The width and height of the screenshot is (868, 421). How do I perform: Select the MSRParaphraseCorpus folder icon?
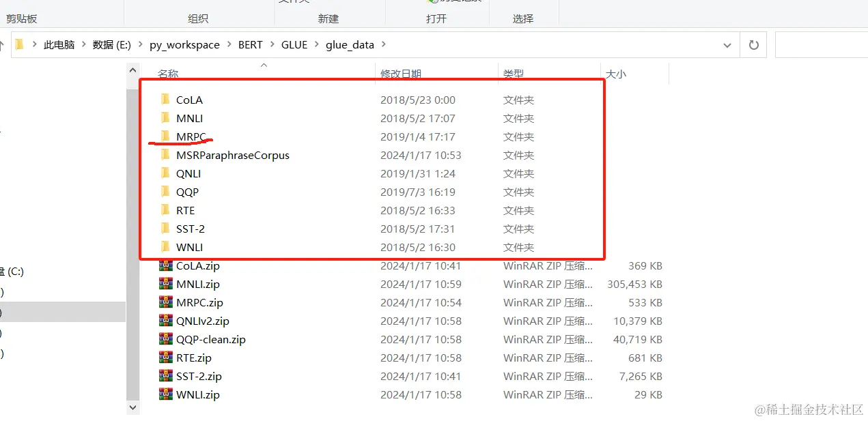click(165, 155)
